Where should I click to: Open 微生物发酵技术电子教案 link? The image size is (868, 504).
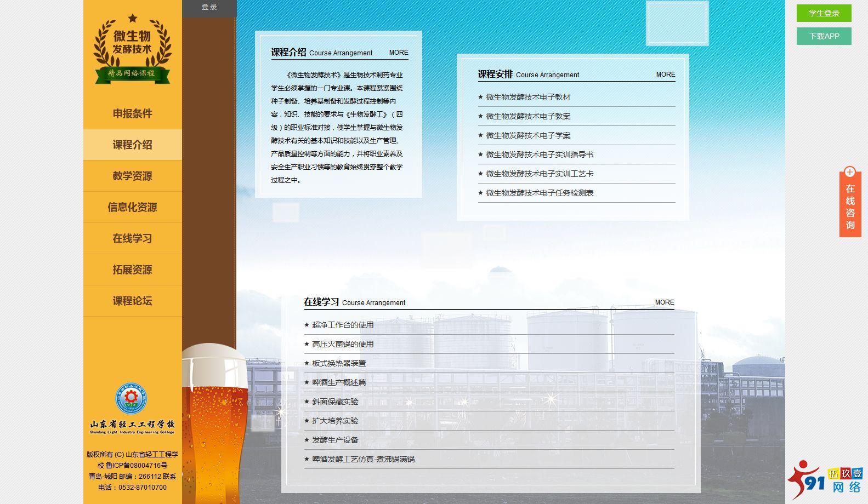click(528, 116)
